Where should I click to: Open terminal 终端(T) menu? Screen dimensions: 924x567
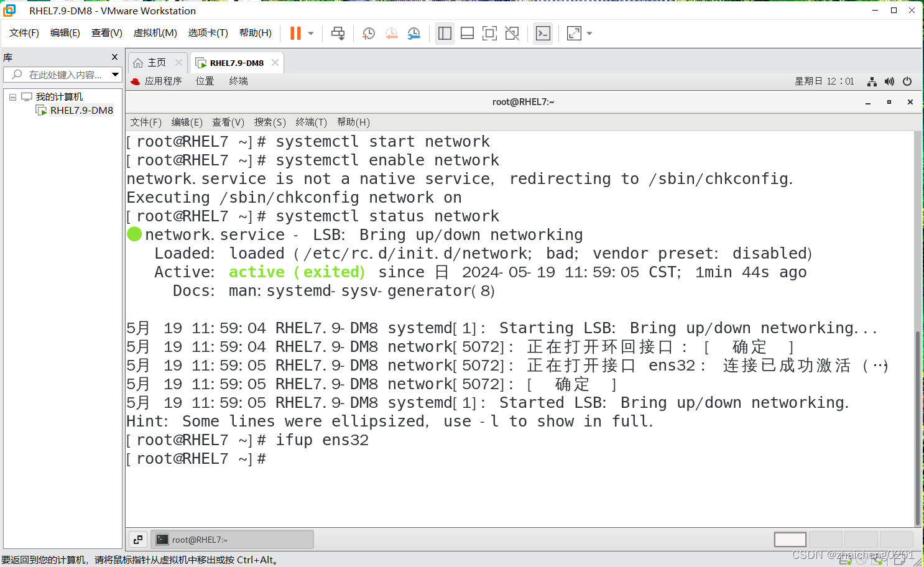point(312,122)
